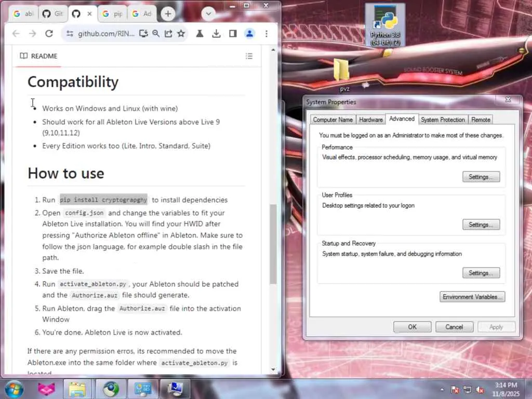Switch to the Google 'pip' tab

click(x=112, y=14)
